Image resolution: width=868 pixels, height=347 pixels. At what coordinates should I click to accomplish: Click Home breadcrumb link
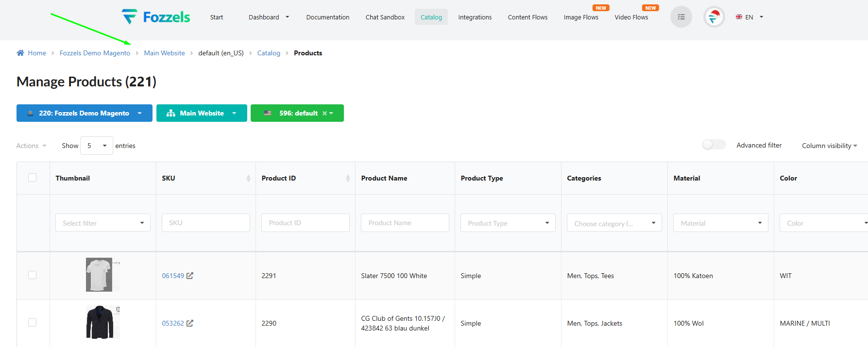(37, 53)
